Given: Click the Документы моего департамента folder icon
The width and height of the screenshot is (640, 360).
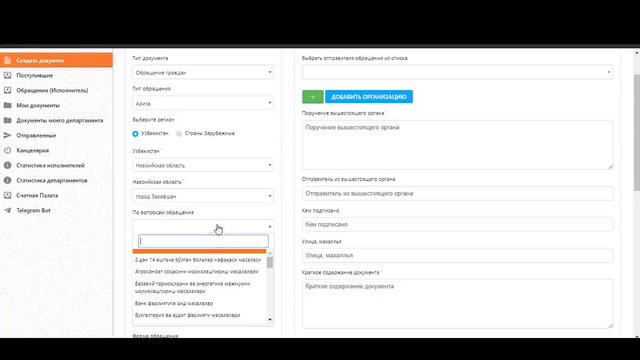Looking at the screenshot, I should tap(7, 120).
